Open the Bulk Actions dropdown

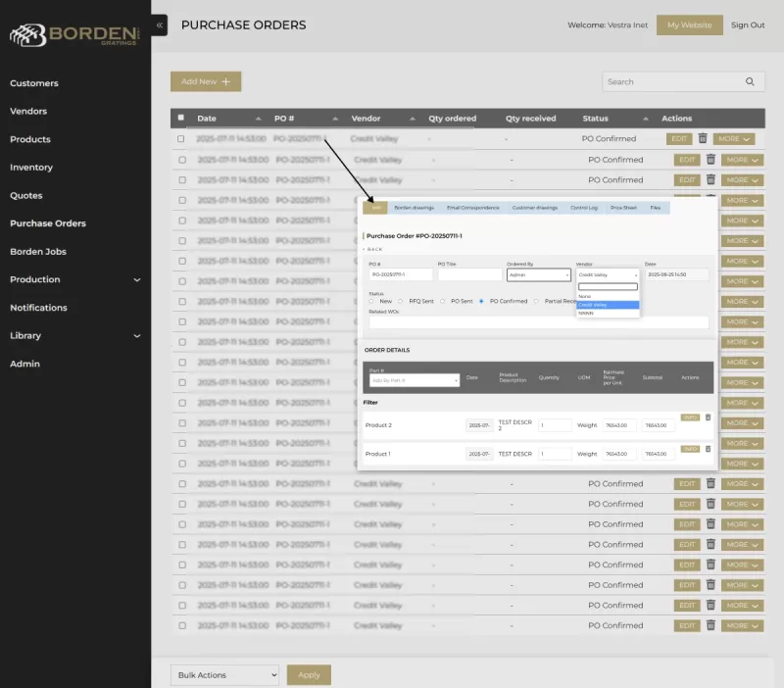tap(224, 675)
